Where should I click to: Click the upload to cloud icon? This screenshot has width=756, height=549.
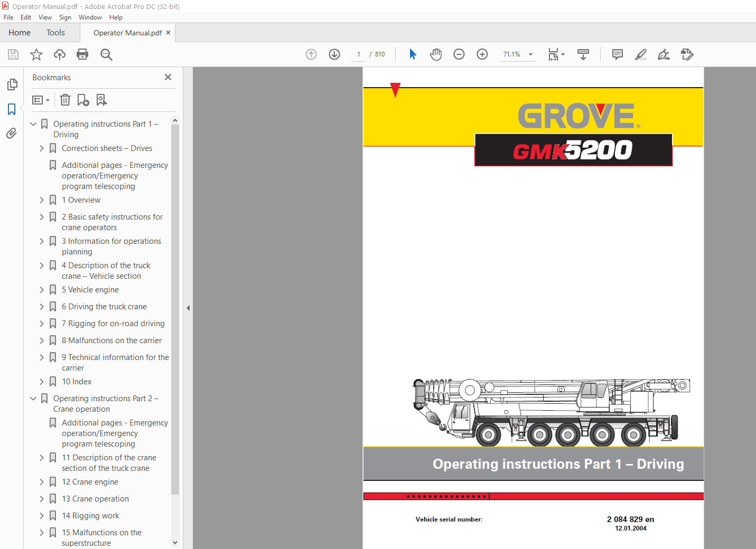[60, 54]
